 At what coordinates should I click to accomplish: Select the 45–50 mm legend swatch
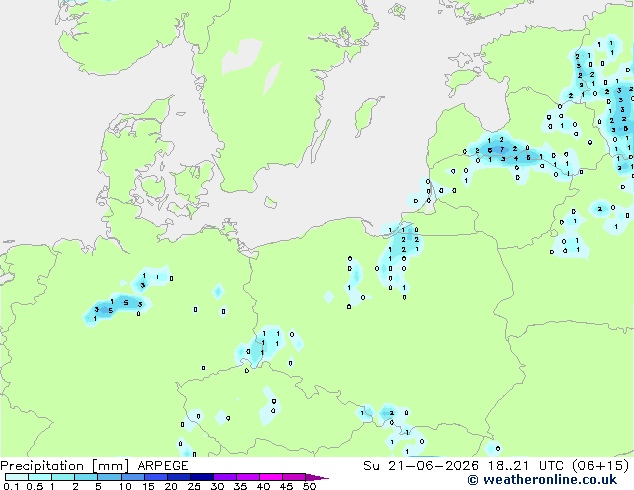point(294,477)
